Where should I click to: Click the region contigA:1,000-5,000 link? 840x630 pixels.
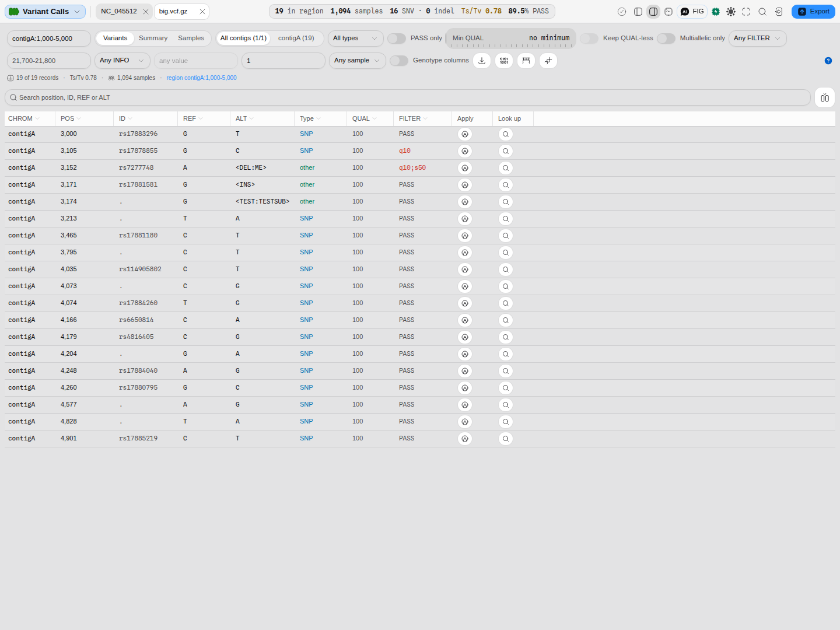201,78
